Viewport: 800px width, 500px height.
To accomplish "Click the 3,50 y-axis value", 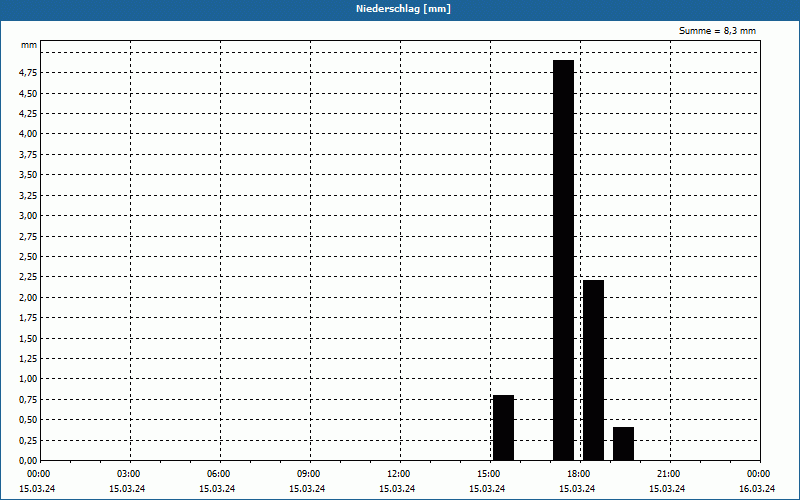I will point(28,175).
